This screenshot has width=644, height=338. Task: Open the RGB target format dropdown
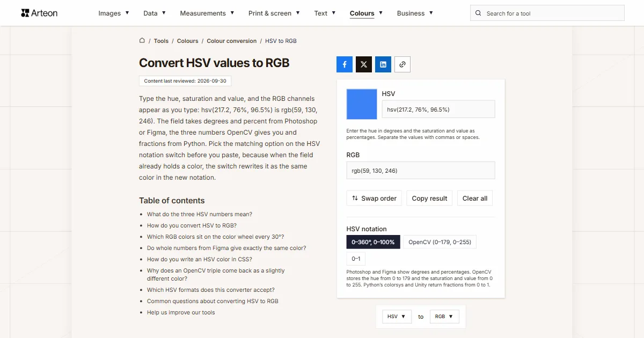tap(444, 317)
